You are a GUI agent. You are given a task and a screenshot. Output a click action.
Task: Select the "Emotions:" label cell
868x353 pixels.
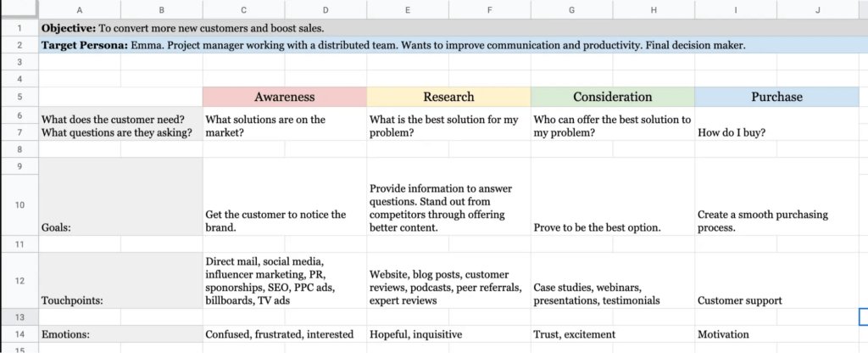tap(120, 334)
